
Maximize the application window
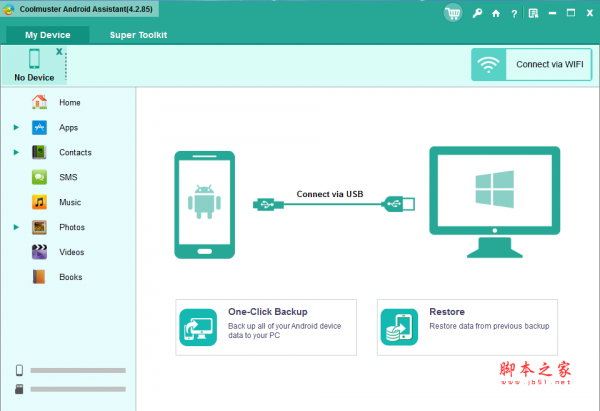tap(571, 13)
